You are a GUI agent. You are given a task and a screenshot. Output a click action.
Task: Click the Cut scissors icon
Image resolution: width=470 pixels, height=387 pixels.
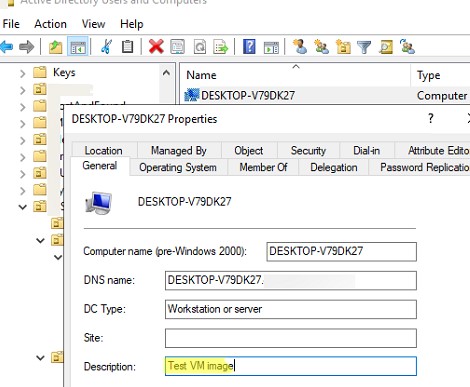(106, 47)
